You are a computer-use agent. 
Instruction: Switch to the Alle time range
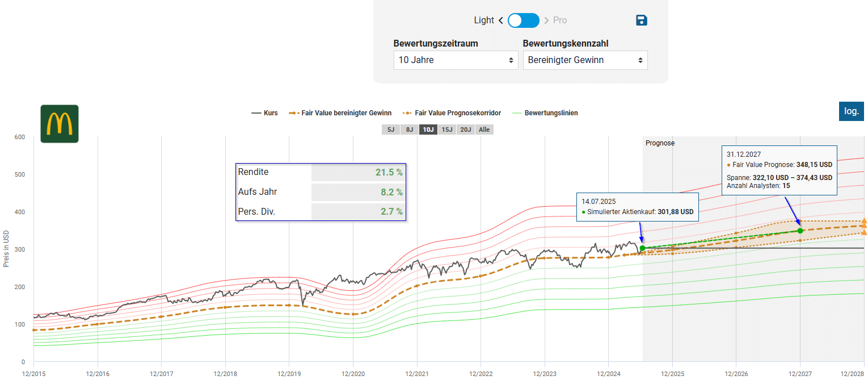[484, 130]
